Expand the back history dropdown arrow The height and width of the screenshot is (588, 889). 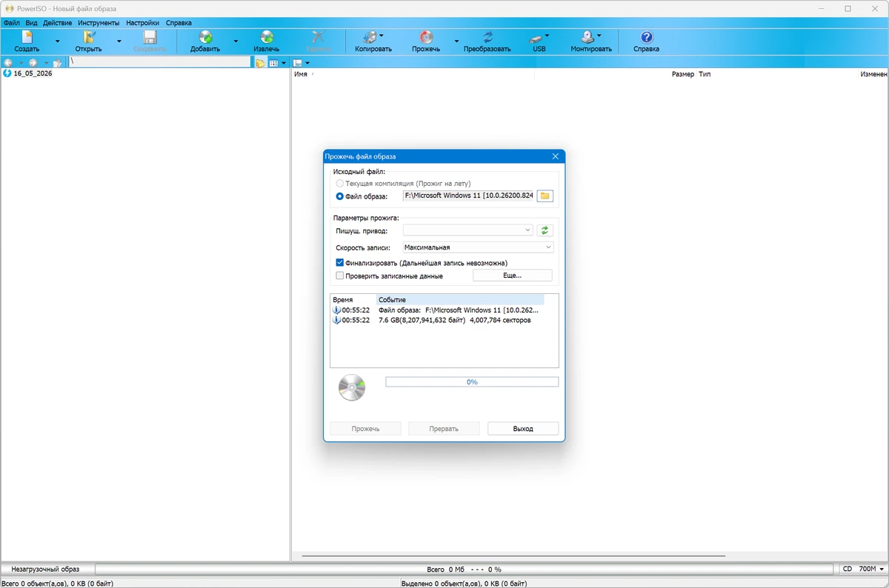tap(21, 63)
